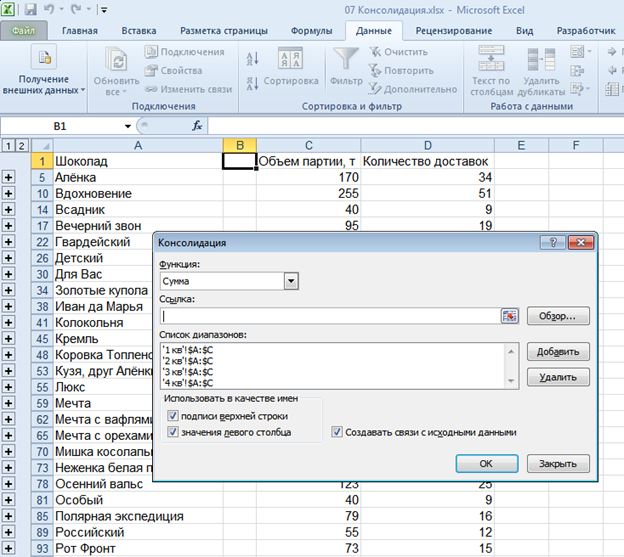624x557 pixels.
Task: Click the Filter funnel icon
Action: coord(346,60)
